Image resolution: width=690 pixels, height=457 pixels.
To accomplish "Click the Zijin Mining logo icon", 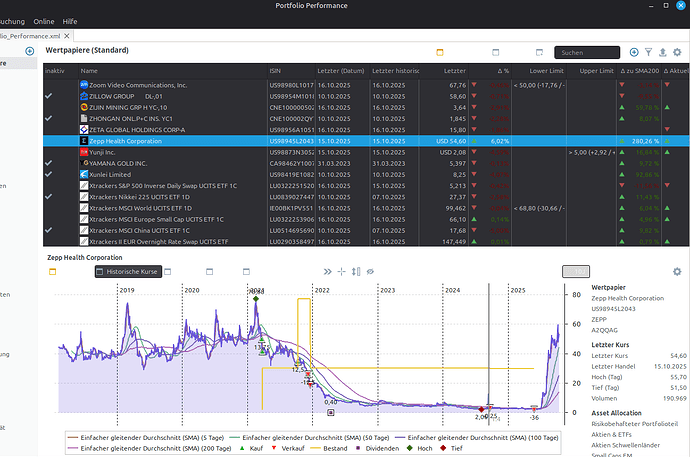I will coord(84,107).
